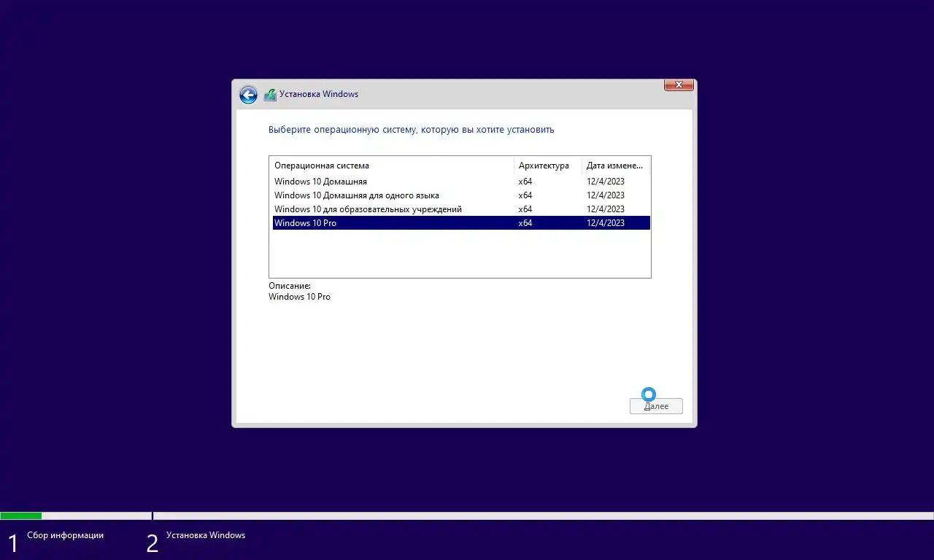Image resolution: width=934 pixels, height=560 pixels.
Task: Select the Windows 10 Pro row
Action: (461, 223)
